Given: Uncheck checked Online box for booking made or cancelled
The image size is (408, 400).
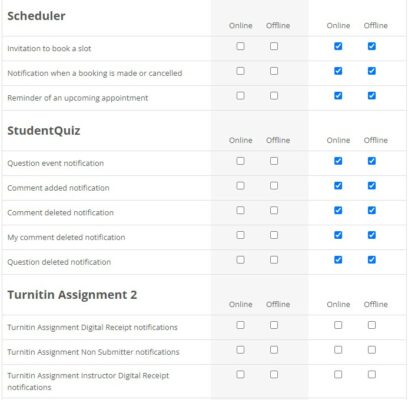Looking at the screenshot, I should [338, 71].
